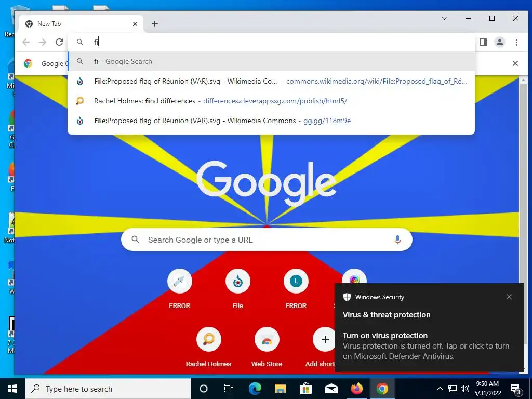532x399 pixels.
Task: Expand the tab search chevron
Action: 444,18
